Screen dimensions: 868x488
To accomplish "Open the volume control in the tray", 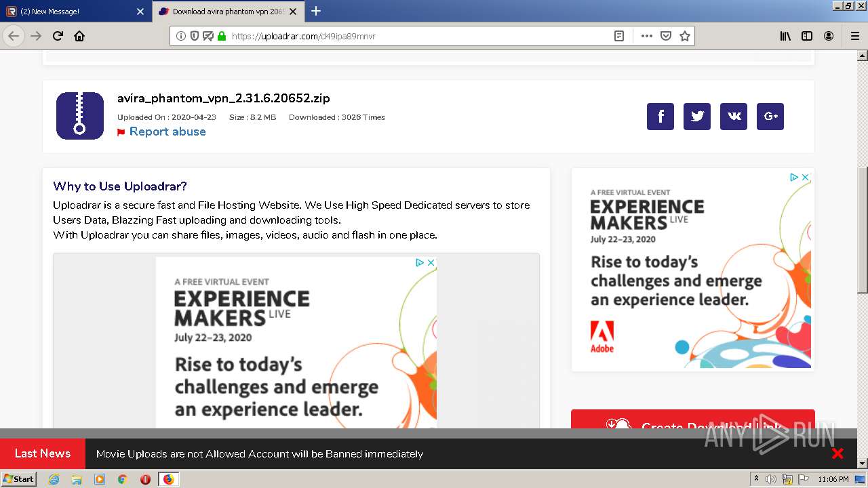I will (771, 479).
